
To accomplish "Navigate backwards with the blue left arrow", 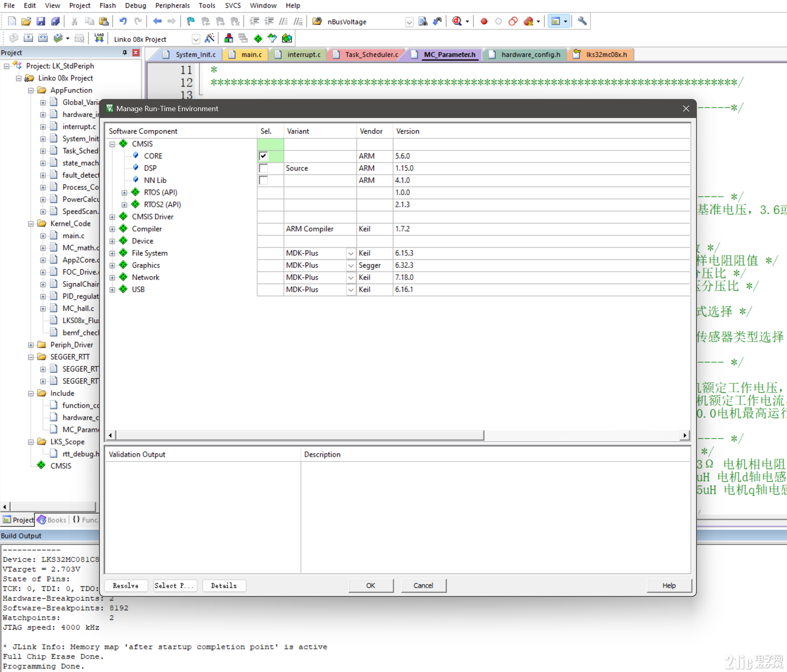I will (157, 21).
